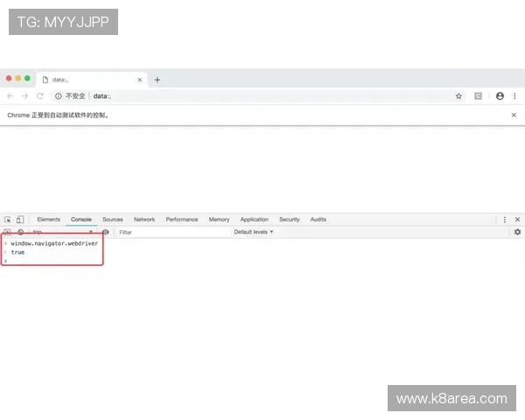Viewport: 525px width, 420px height.
Task: Switch to the Network tab
Action: coord(144,220)
